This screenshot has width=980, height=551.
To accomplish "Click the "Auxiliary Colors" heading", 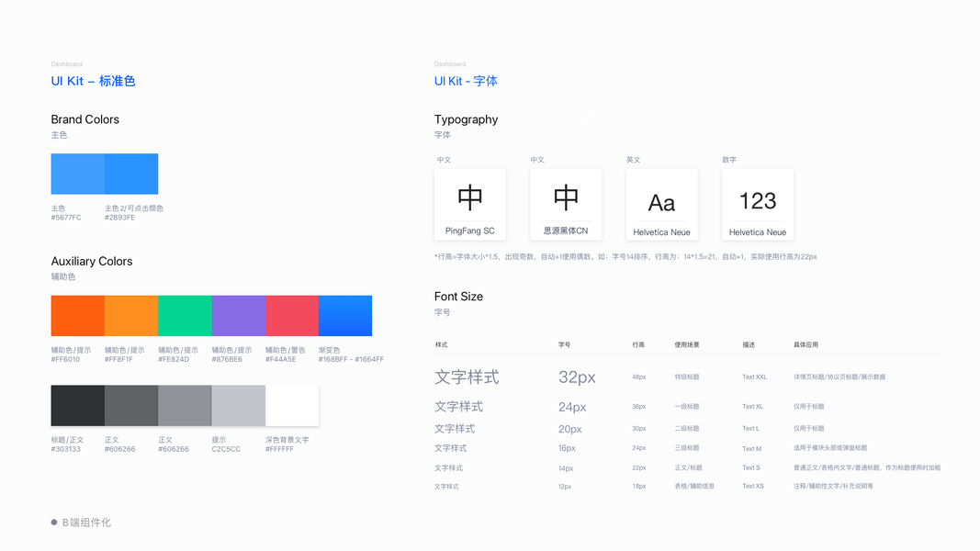I will click(92, 261).
